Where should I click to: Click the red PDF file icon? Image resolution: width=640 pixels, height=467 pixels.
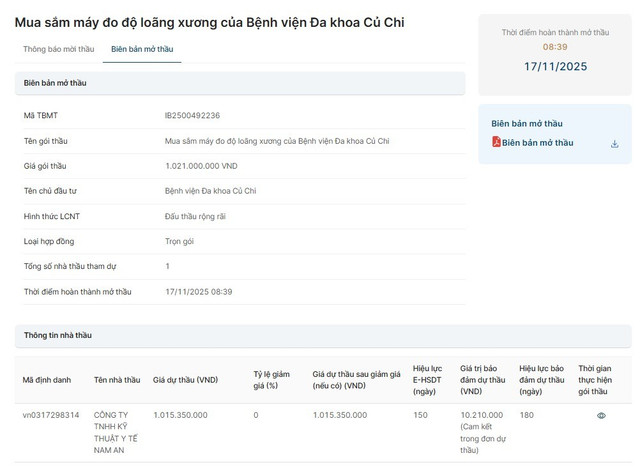point(496,143)
